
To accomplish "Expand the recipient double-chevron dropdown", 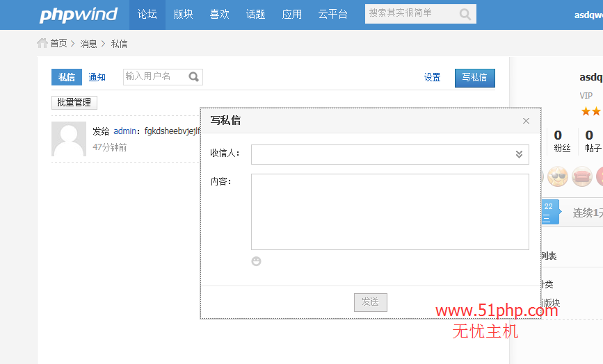I will [519, 154].
